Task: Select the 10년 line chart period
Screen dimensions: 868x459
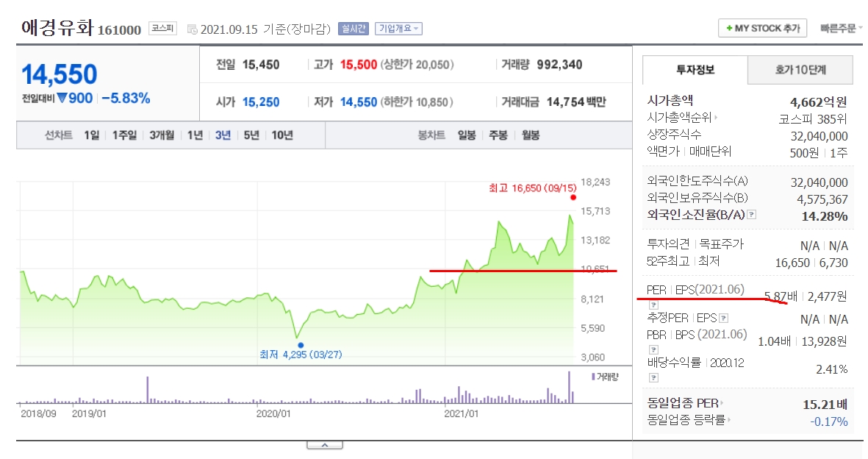Action: 282,135
